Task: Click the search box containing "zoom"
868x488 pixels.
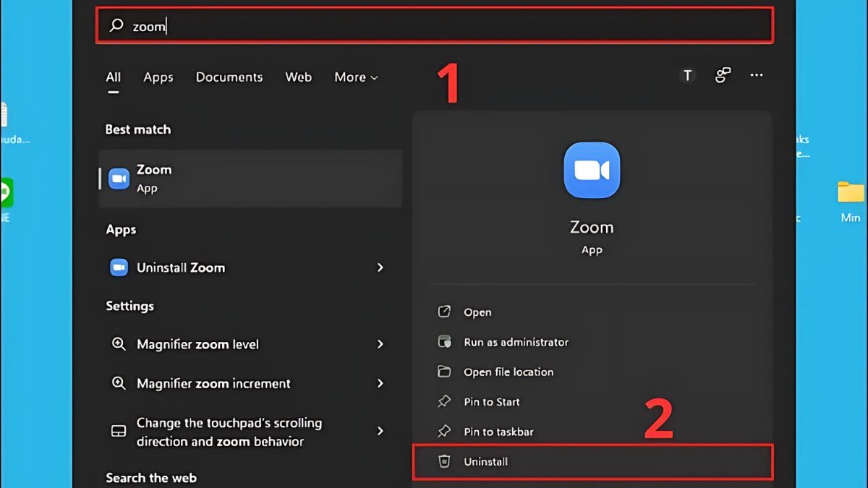Action: point(435,26)
